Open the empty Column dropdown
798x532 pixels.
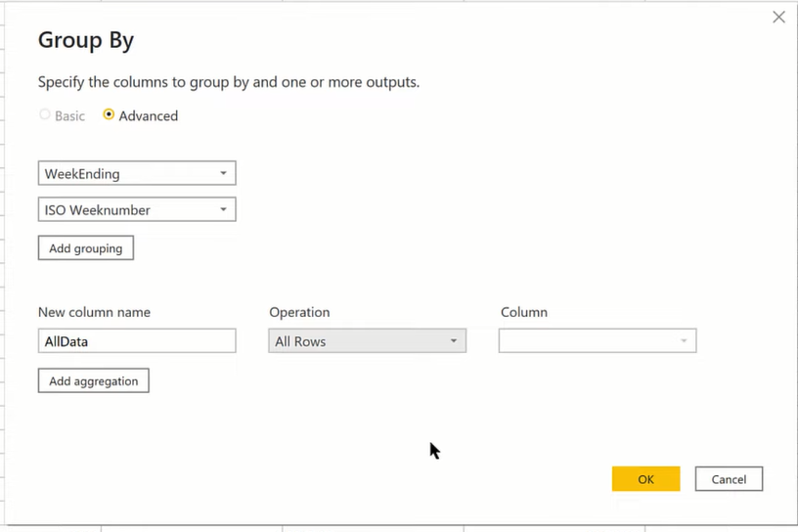tap(598, 340)
